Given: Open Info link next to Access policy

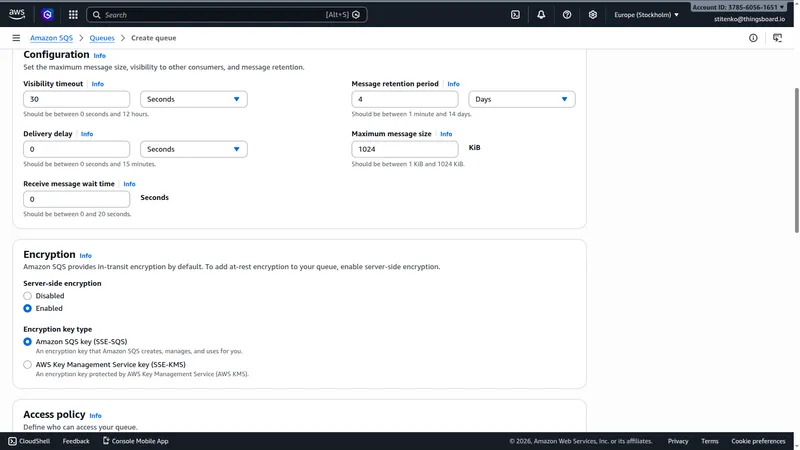Looking at the screenshot, I should (95, 416).
